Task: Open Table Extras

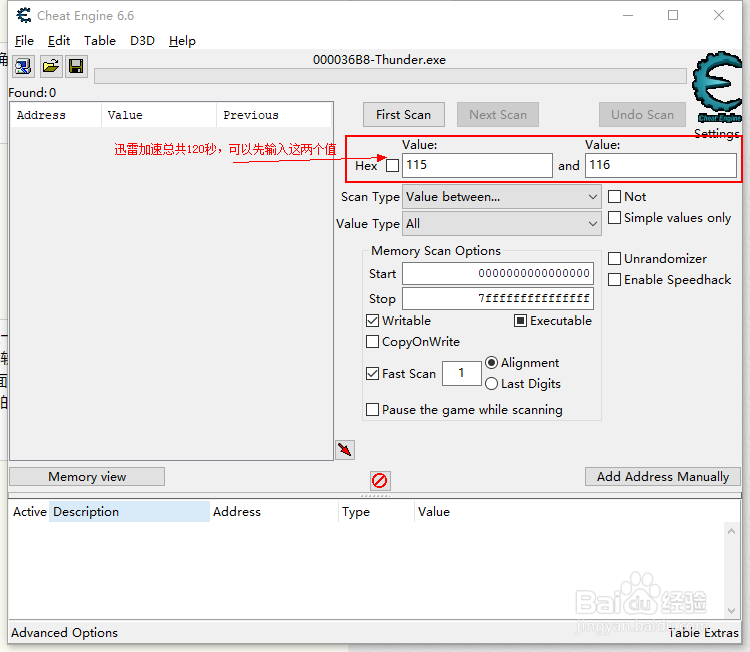Action: (703, 632)
